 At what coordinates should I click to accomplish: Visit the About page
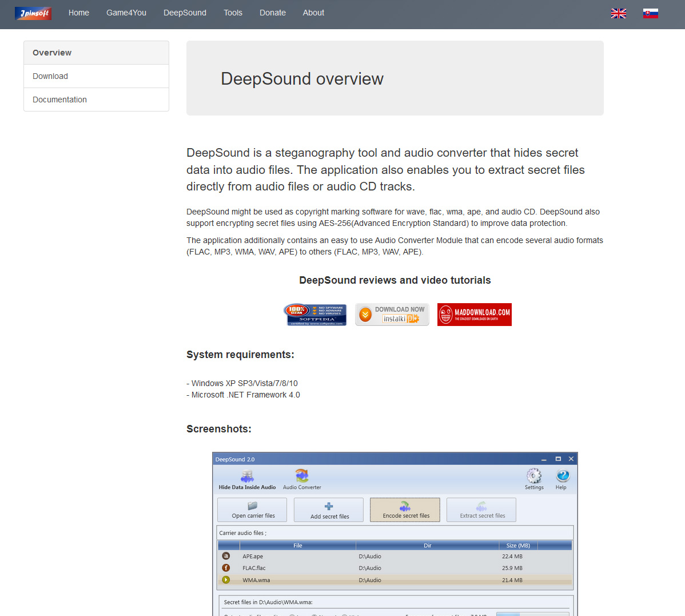[x=313, y=13]
